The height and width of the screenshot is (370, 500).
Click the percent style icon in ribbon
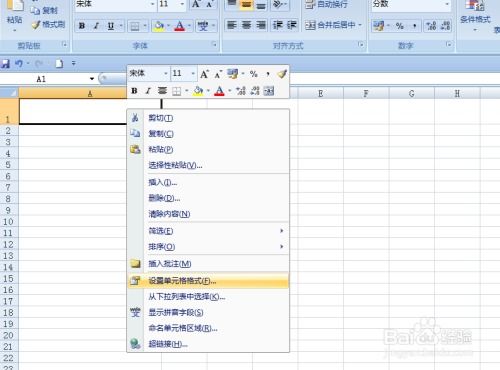399,26
